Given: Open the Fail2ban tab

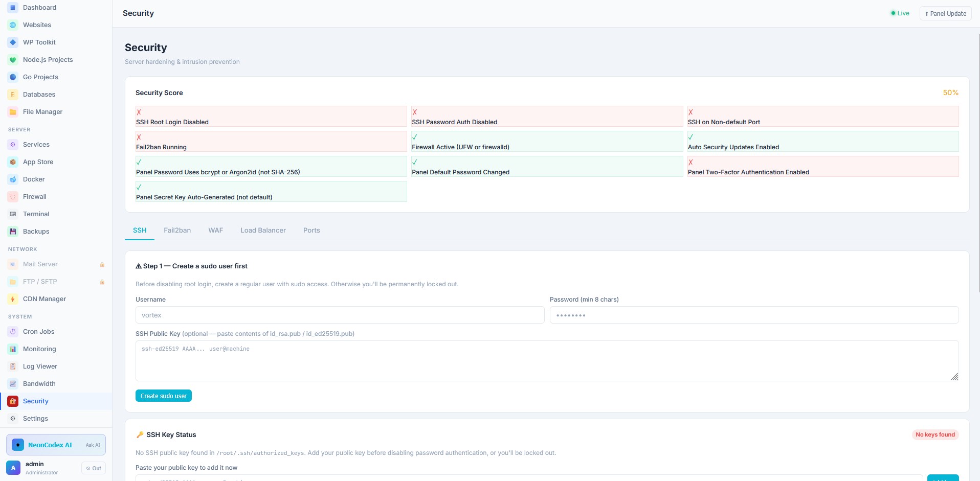Looking at the screenshot, I should (177, 231).
